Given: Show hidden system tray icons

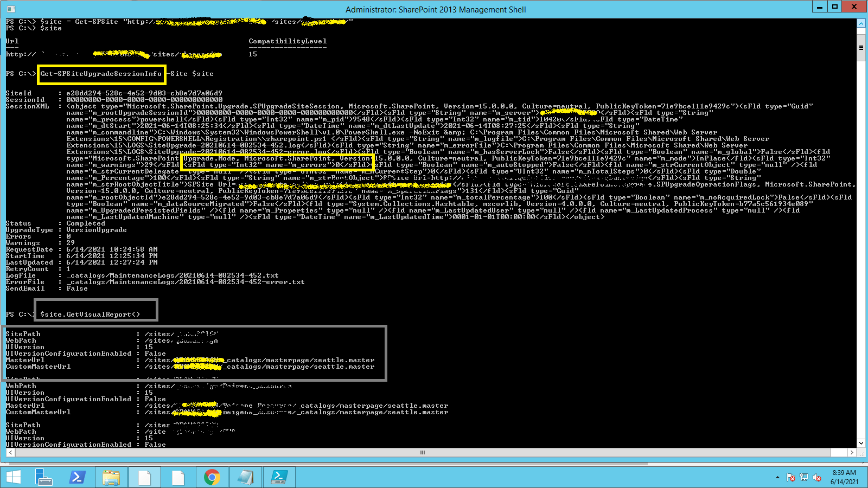Looking at the screenshot, I should pyautogui.click(x=777, y=478).
